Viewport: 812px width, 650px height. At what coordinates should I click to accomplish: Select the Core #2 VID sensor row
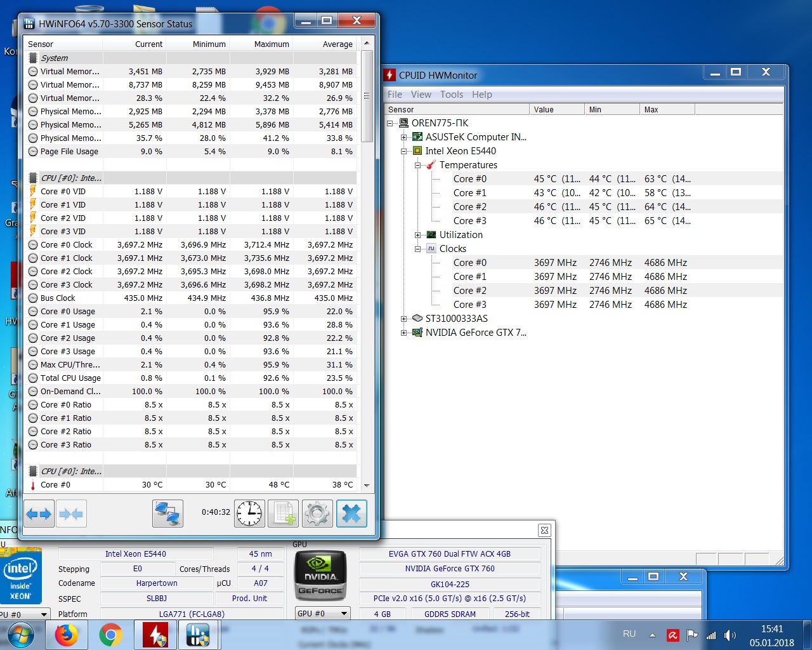tap(190, 218)
